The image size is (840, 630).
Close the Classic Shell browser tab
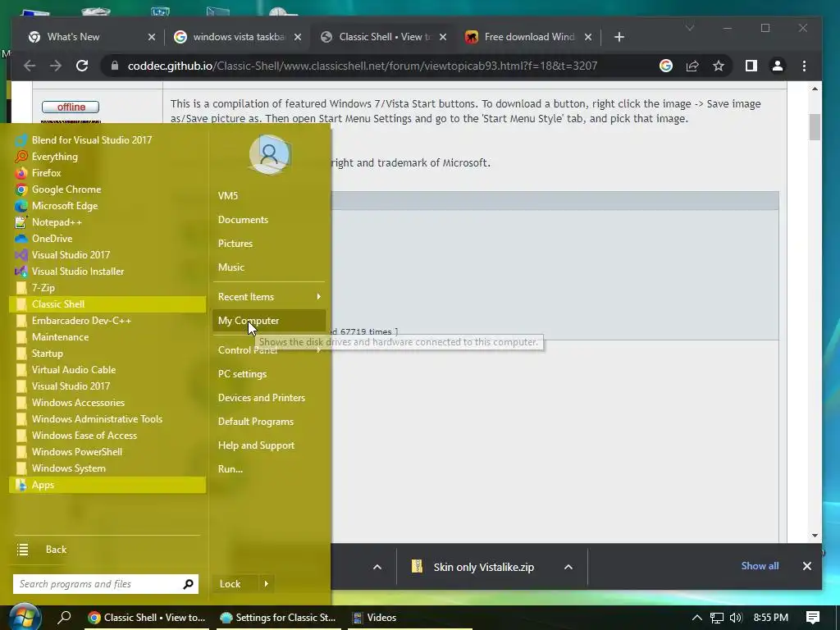[442, 37]
